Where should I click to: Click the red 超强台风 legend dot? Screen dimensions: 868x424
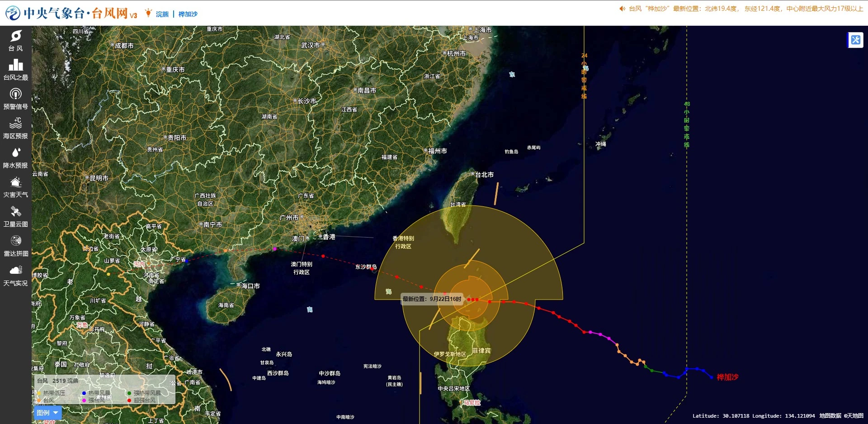(129, 400)
